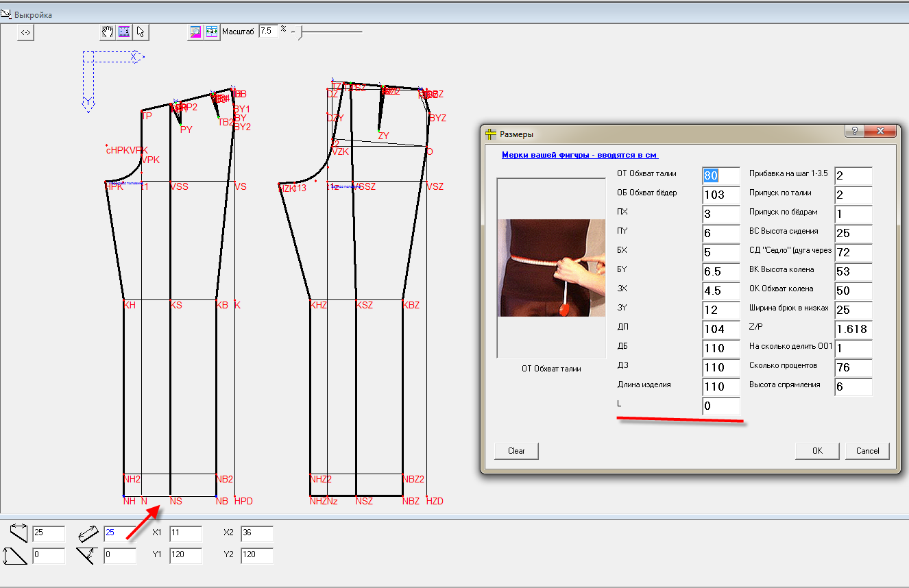The image size is (909, 588).
Task: Open the Мерки вашей фигуры link
Action: click(580, 155)
